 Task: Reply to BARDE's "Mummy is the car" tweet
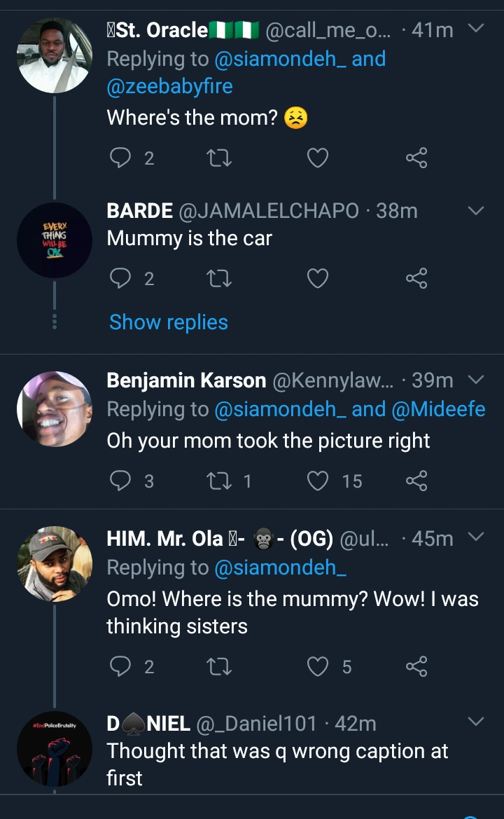pos(121,280)
